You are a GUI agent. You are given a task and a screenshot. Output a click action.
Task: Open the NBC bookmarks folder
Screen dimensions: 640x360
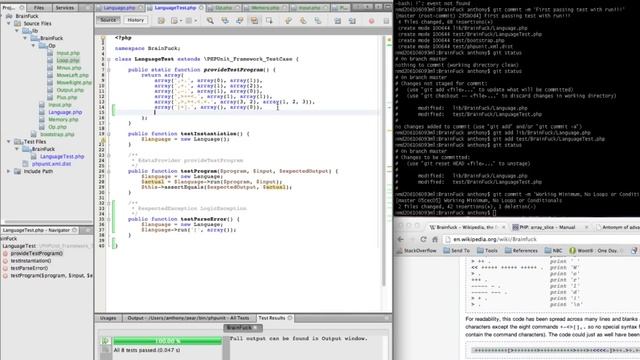click(553, 251)
